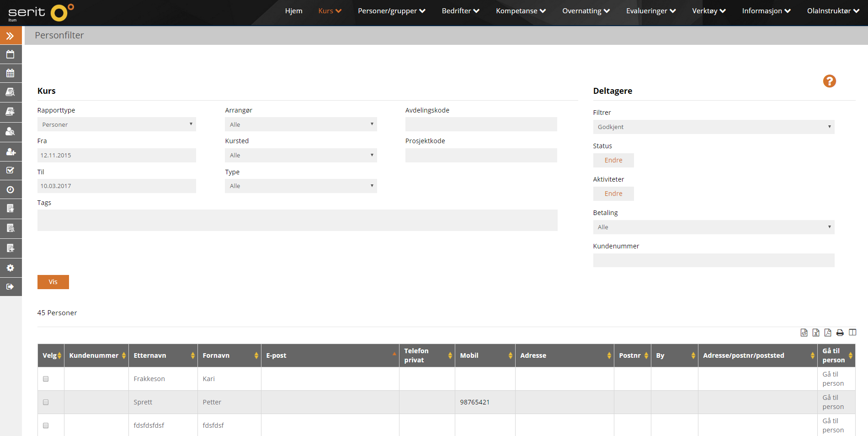Click the mobile number 98765421
The image size is (868, 436).
[474, 402]
